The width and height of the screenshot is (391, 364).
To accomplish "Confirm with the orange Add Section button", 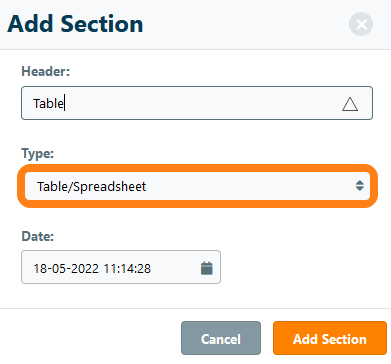I will [x=330, y=338].
